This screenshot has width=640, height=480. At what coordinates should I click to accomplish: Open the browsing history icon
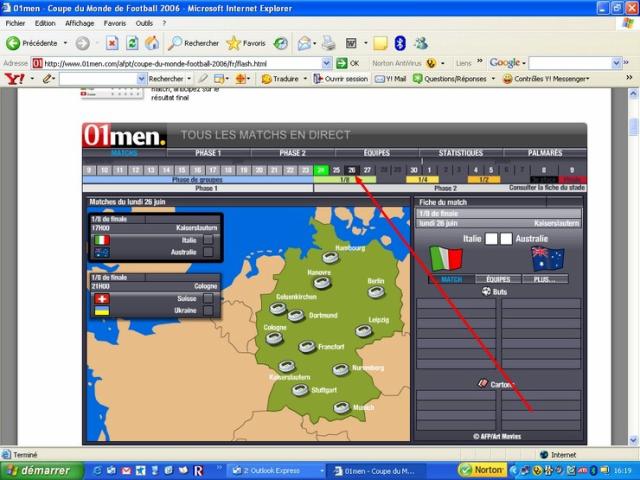click(x=280, y=43)
